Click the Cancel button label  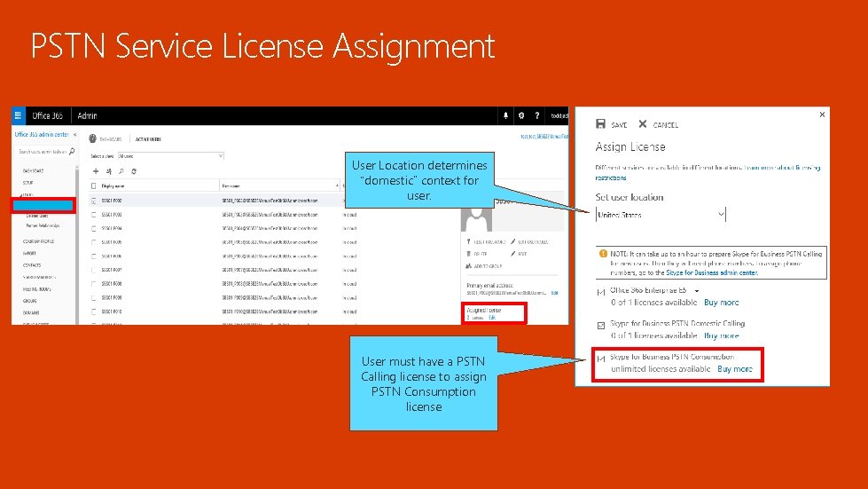point(665,125)
